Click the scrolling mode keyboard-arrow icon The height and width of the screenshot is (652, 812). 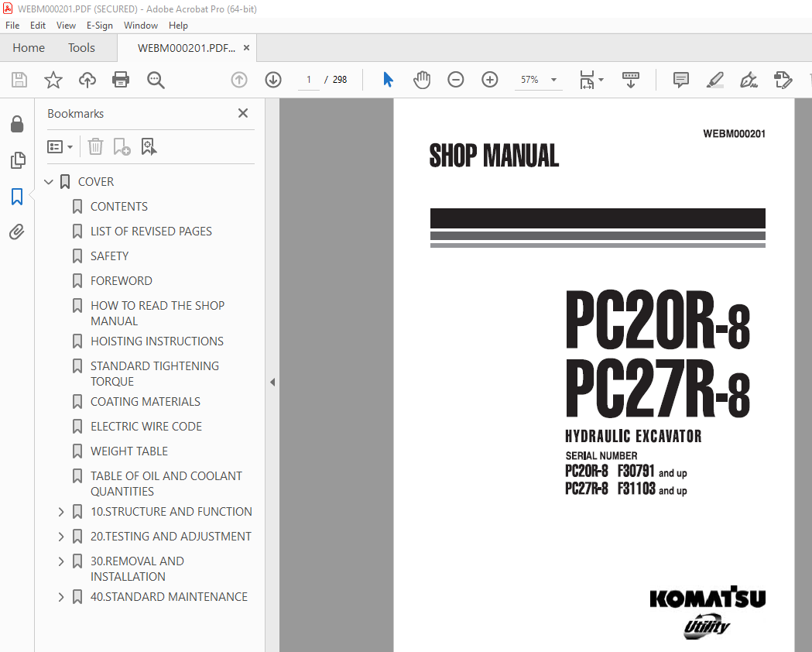pos(630,80)
